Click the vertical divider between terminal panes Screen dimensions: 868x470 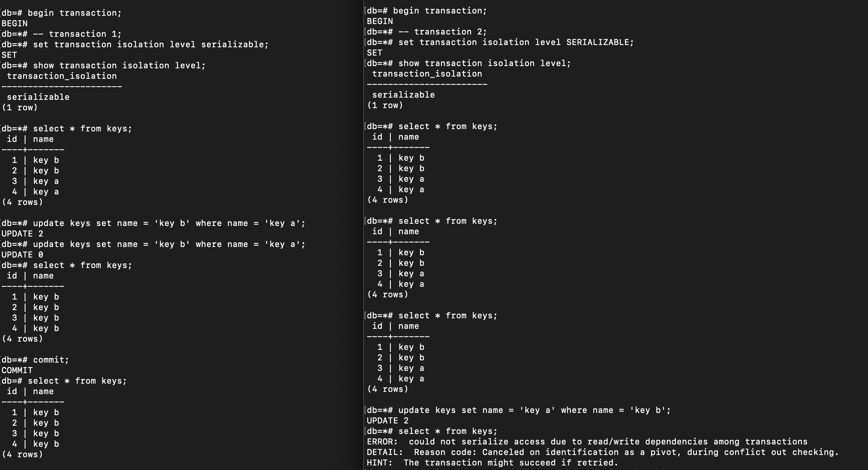363,235
